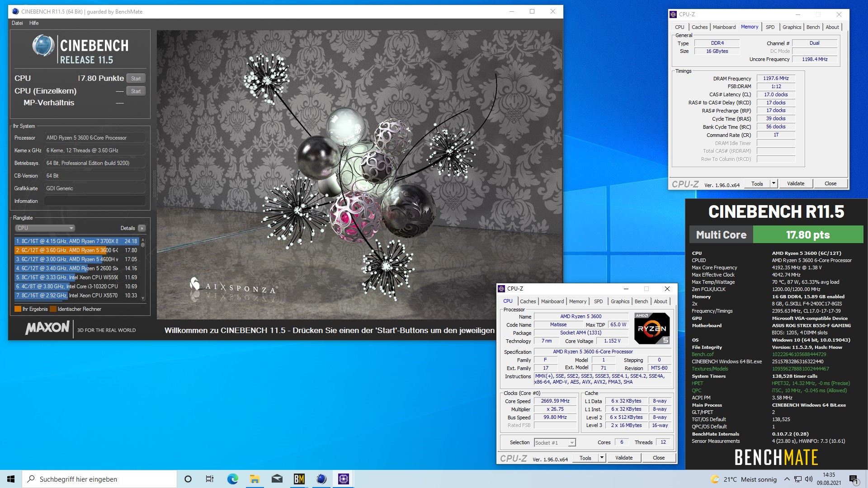Click Tools button in lower CPU-Z window
Screen dimensions: 868x488
[x=585, y=458]
